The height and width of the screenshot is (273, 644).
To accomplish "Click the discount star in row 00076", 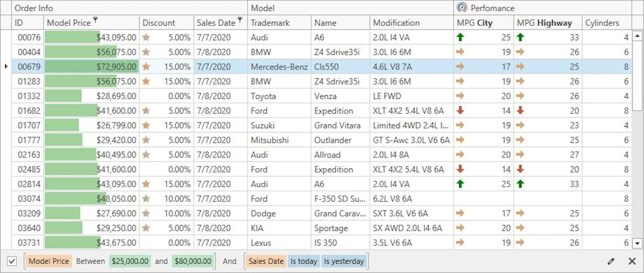I will pos(146,37).
